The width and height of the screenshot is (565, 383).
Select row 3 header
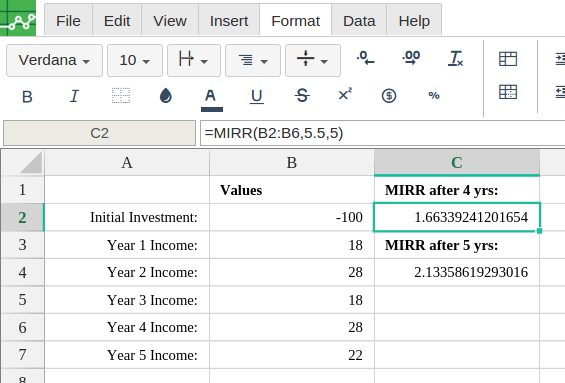[22, 245]
